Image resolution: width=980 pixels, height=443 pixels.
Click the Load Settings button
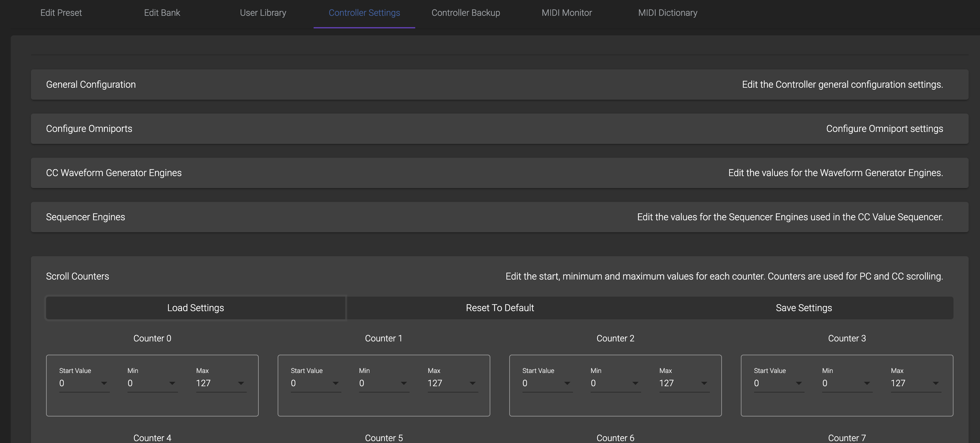pos(196,308)
